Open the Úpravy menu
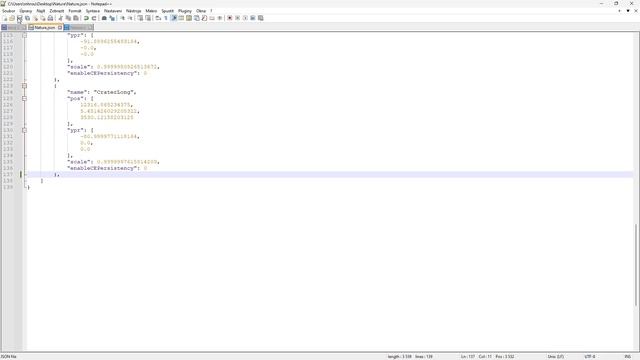This screenshot has height=360, width=640. pyautogui.click(x=25, y=11)
